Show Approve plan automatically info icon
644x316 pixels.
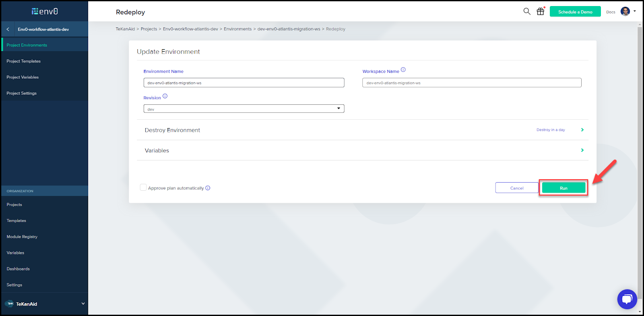tap(208, 188)
